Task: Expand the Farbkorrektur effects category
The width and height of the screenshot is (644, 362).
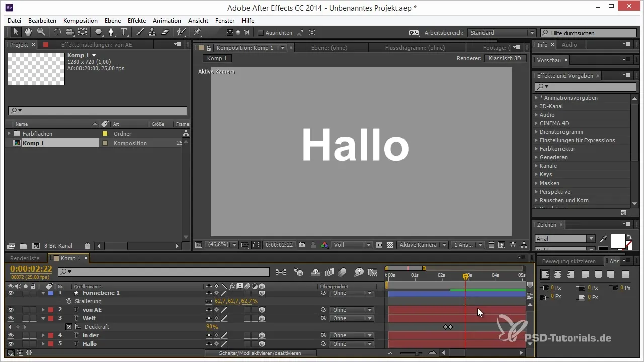Action: tap(536, 149)
